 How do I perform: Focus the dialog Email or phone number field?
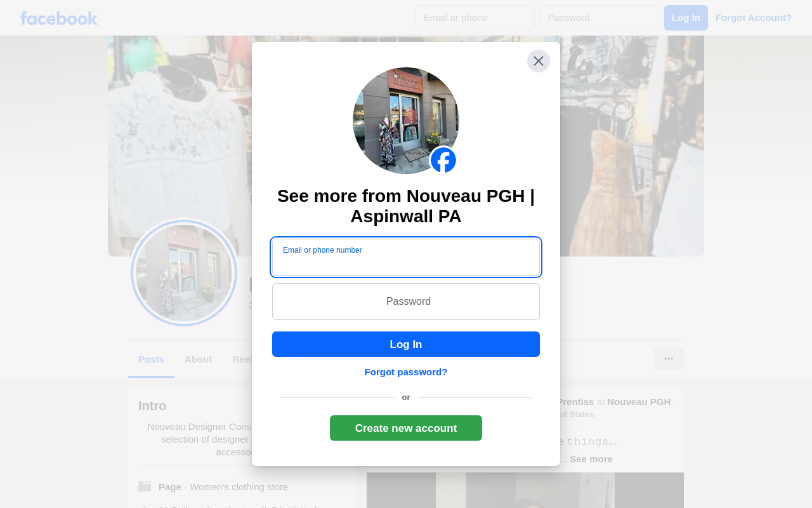[406, 257]
